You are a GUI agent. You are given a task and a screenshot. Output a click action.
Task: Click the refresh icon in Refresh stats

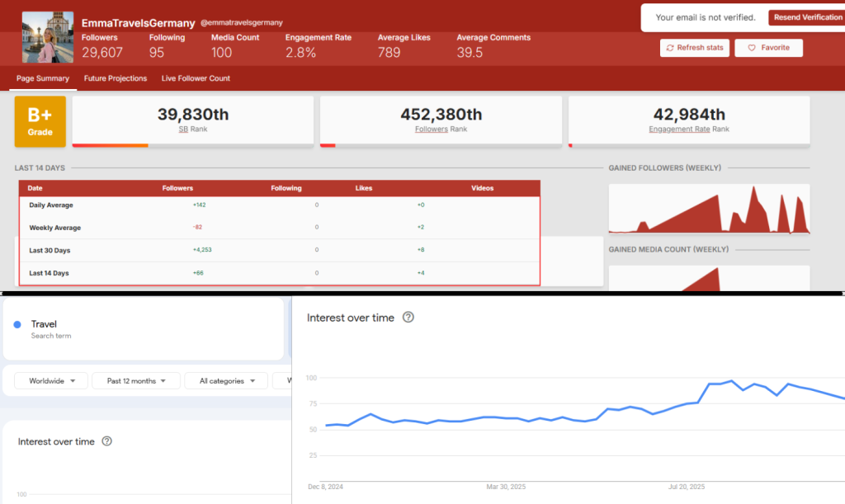pos(670,48)
